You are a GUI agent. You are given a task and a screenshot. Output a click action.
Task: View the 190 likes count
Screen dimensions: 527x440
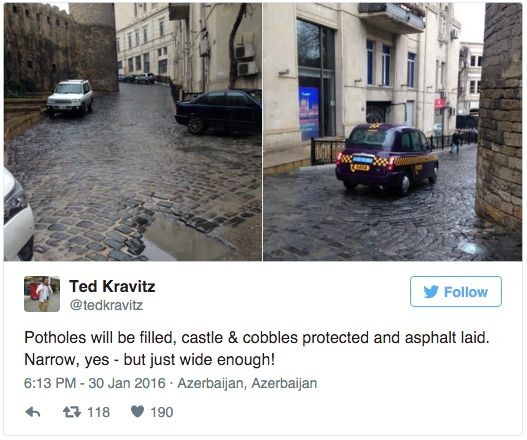coord(162,412)
